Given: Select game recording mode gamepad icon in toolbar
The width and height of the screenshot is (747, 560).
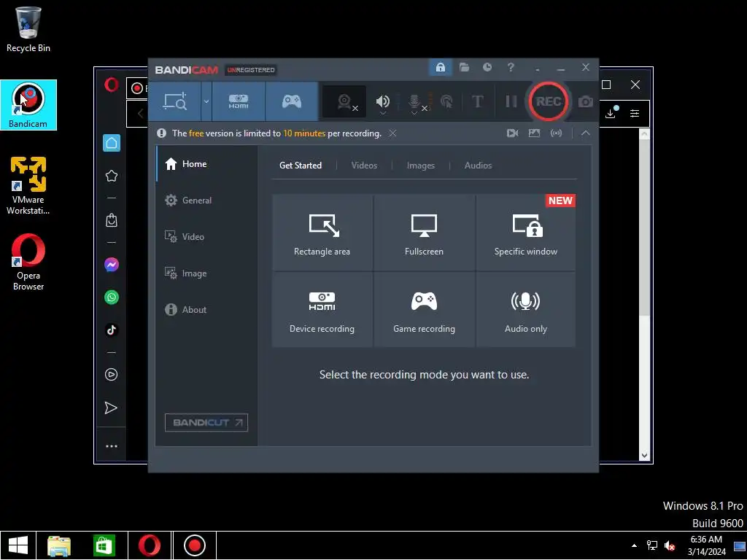Looking at the screenshot, I should click(x=292, y=101).
